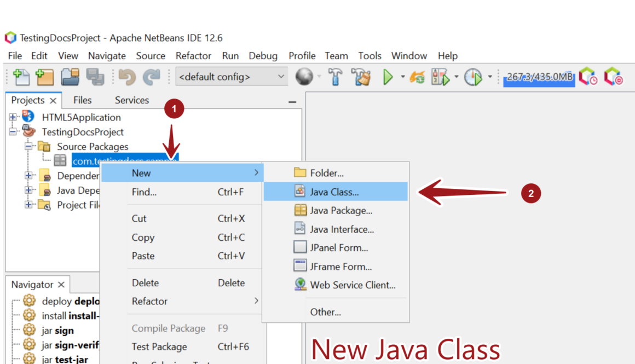Image resolution: width=635 pixels, height=364 pixels.
Task: Click the New Project toolbar icon
Action: coord(45,77)
